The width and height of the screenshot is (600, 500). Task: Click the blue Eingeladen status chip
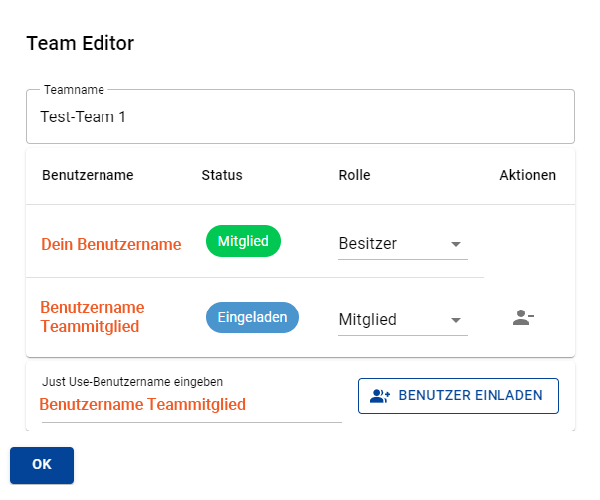[252, 317]
